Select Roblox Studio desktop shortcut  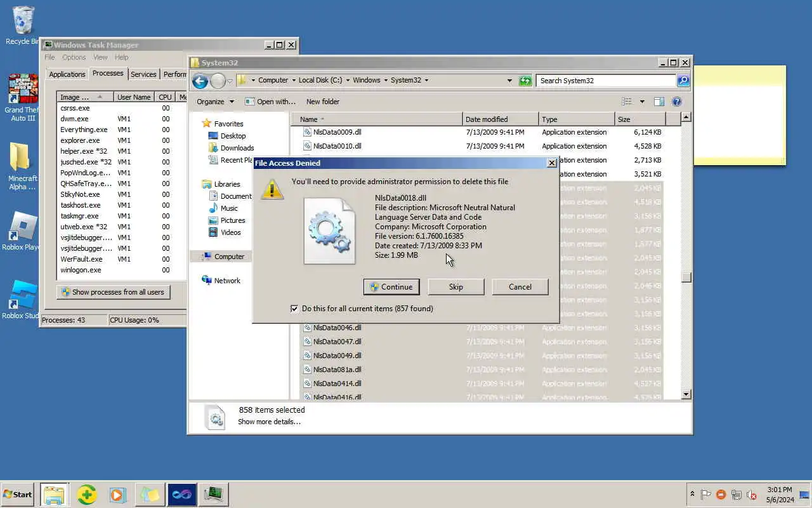click(x=23, y=300)
